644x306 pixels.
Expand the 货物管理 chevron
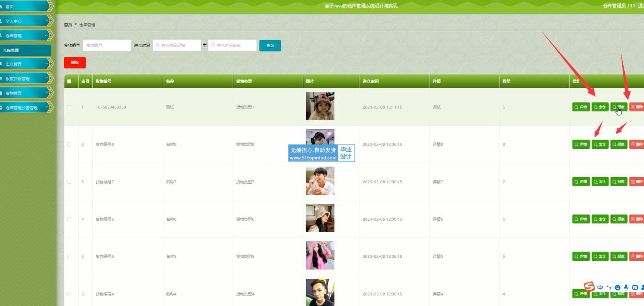coord(47,93)
